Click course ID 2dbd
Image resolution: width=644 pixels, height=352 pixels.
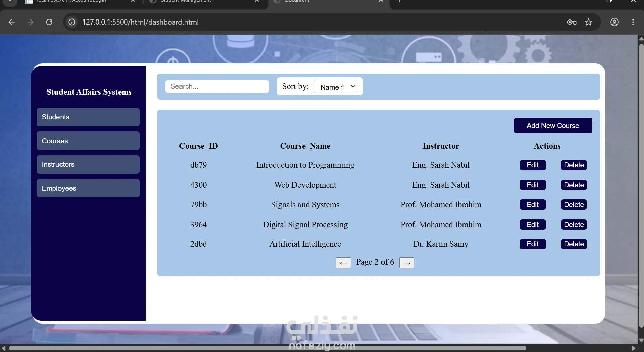[199, 244]
